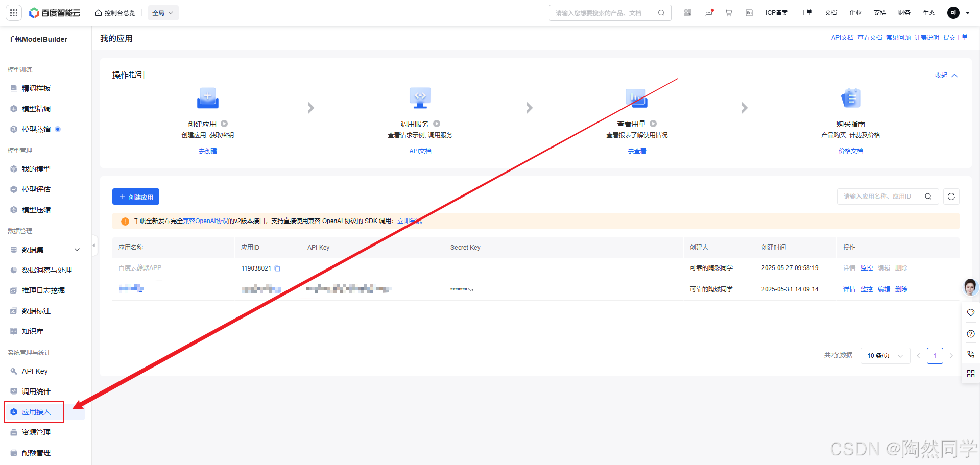Open 模型评估 in the sidebar
The image size is (980, 465).
click(36, 189)
